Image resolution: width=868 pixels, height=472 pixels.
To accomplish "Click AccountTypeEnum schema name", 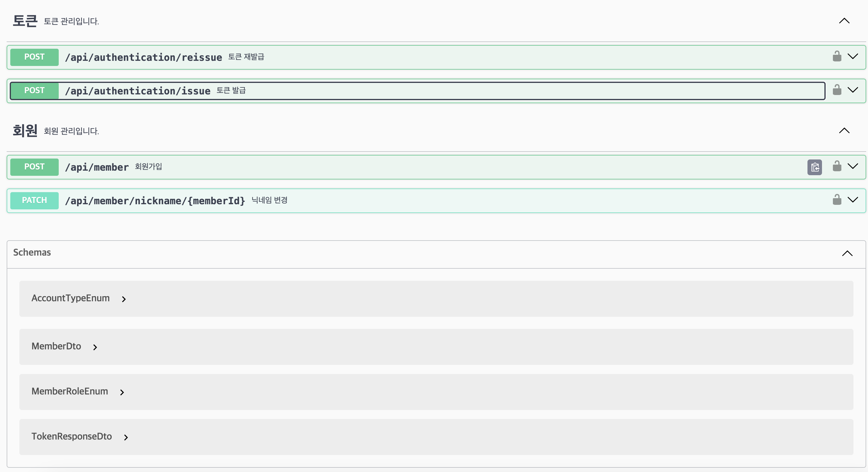I will [x=71, y=299].
